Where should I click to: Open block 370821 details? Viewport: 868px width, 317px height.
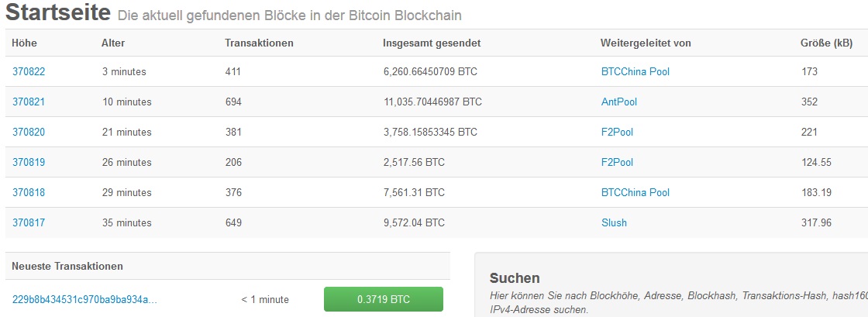(x=29, y=102)
